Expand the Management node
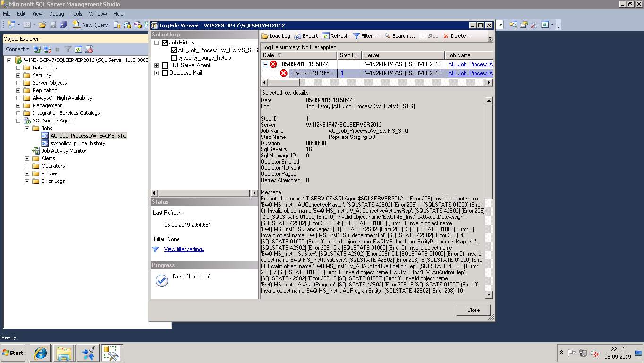Viewport: 644px width, 363px height. [x=18, y=105]
